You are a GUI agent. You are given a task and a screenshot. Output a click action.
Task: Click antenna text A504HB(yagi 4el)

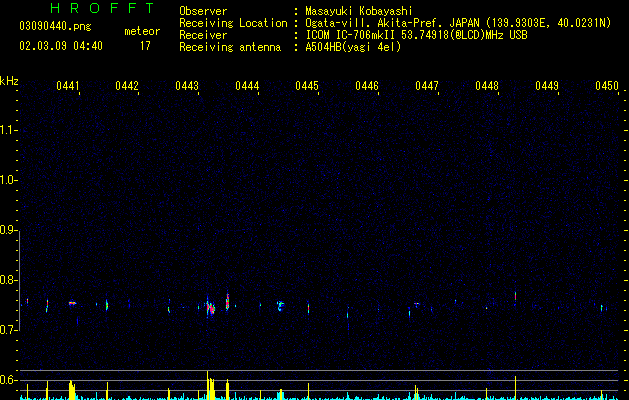pyautogui.click(x=353, y=47)
